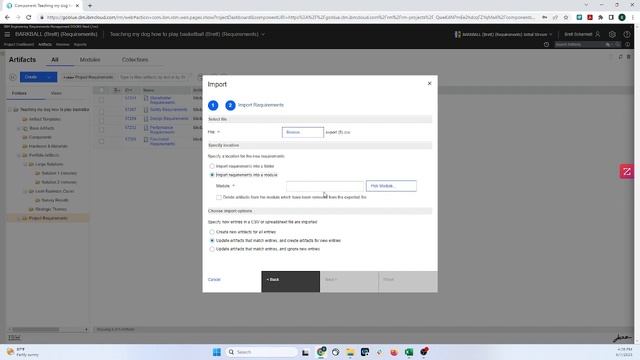Open the Performance Requirements link
The height and width of the screenshot is (360, 640).
click(x=162, y=130)
